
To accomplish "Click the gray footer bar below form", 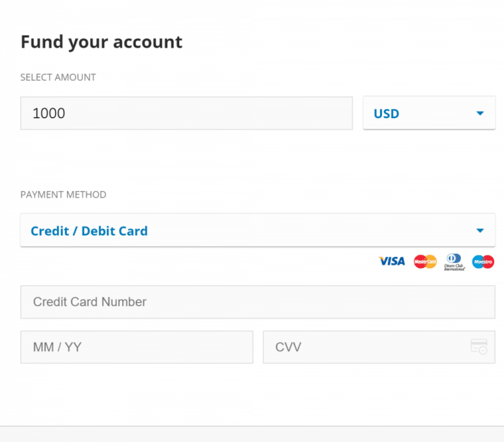I will [252, 434].
